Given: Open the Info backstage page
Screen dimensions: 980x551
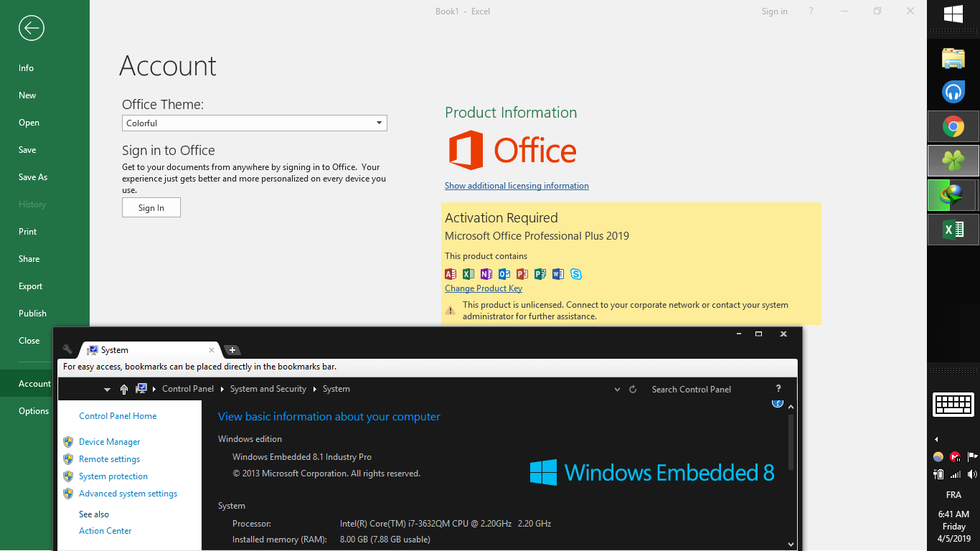Looking at the screenshot, I should pos(44,68).
